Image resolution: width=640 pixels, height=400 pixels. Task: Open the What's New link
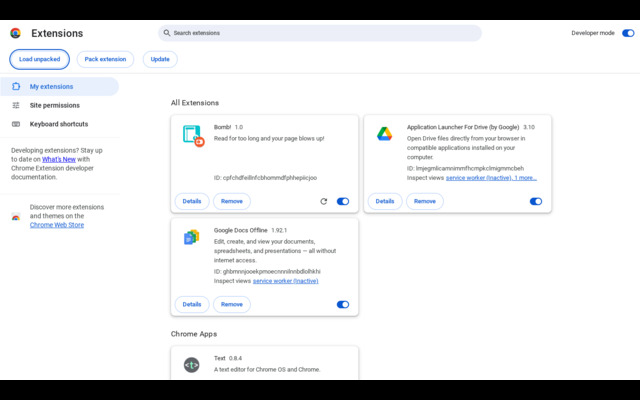pyautogui.click(x=59, y=159)
